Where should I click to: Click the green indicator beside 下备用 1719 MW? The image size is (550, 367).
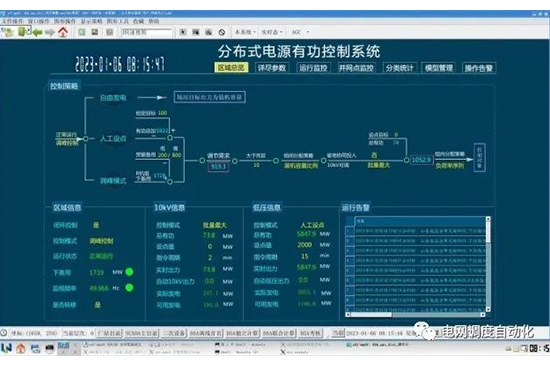pos(129,272)
